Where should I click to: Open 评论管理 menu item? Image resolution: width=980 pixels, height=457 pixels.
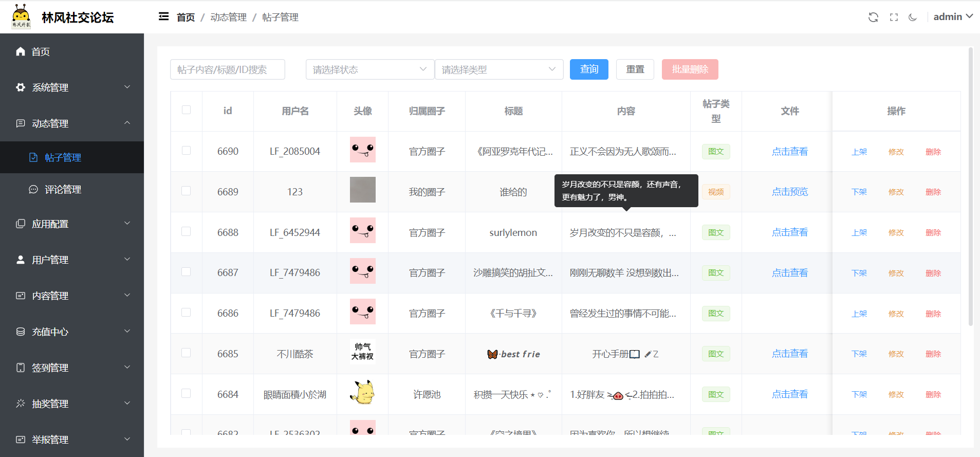(x=63, y=189)
